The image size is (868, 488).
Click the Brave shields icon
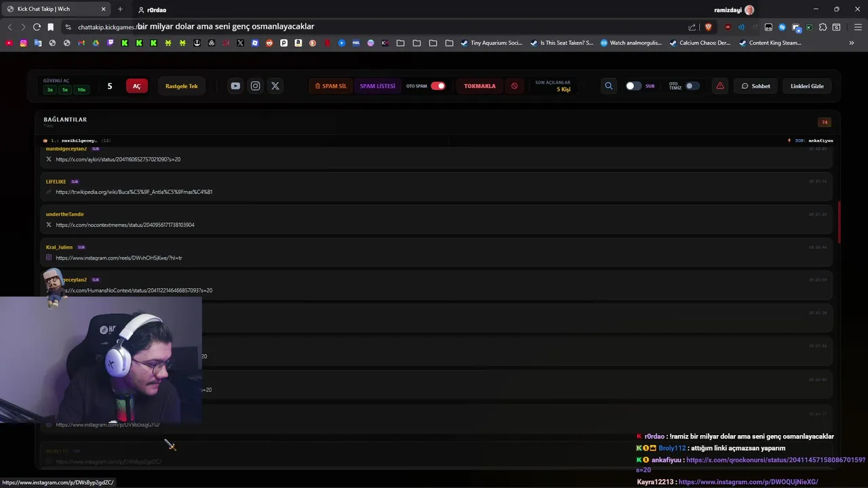tap(709, 27)
